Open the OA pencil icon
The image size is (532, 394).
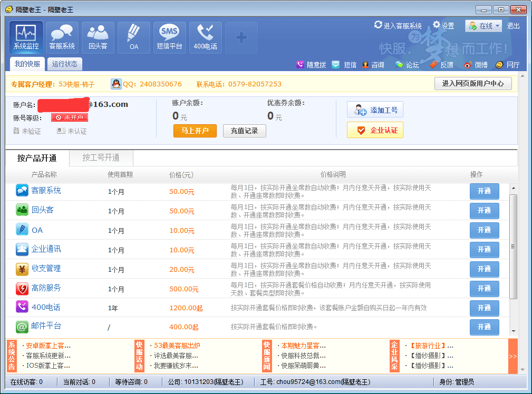[134, 37]
